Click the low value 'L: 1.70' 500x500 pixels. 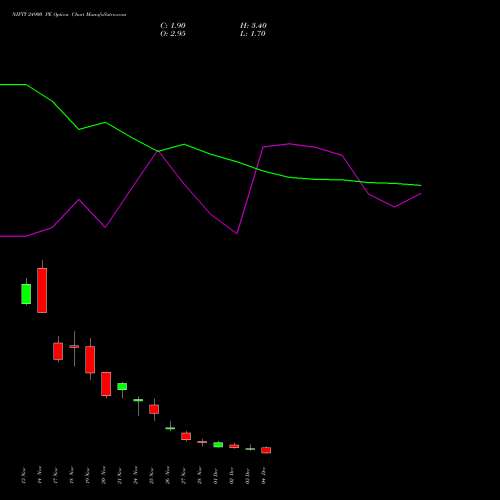[253, 34]
